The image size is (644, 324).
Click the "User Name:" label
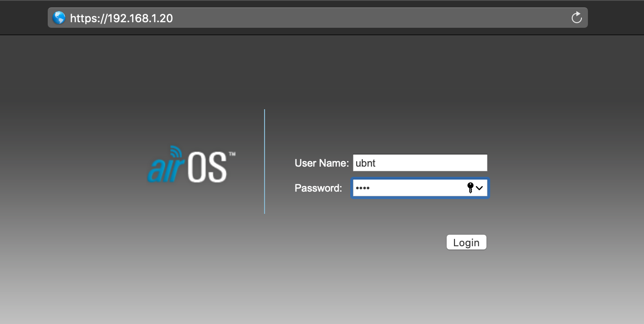click(x=322, y=163)
